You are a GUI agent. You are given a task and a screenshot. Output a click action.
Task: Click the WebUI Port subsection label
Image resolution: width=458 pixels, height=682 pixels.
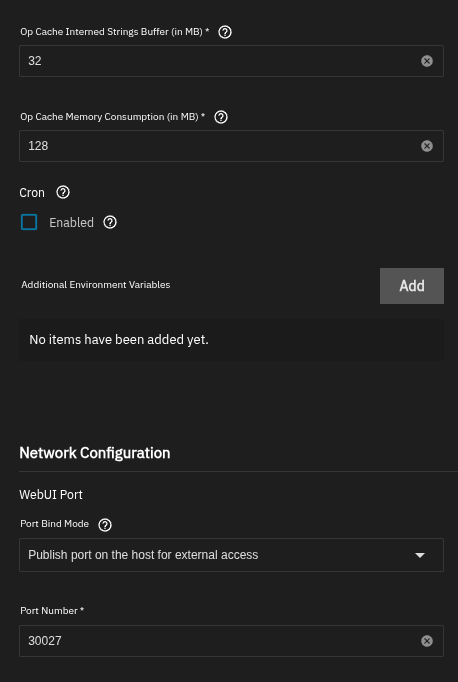pos(51,495)
